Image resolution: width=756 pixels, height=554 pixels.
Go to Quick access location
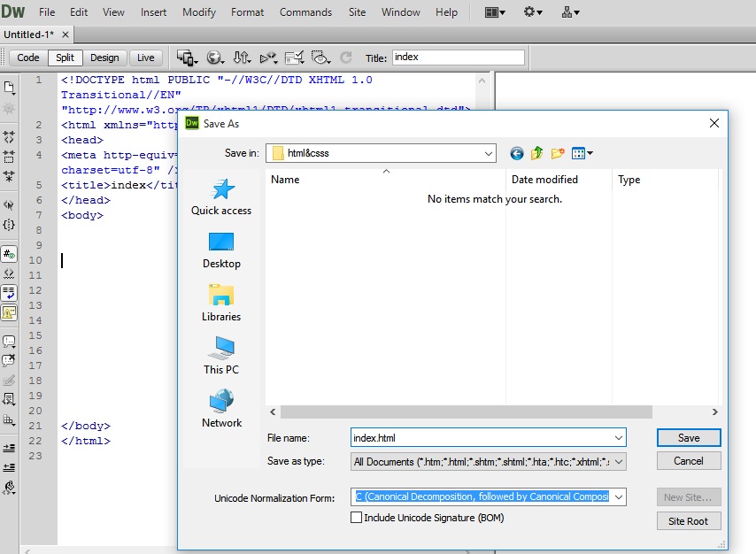(x=221, y=197)
